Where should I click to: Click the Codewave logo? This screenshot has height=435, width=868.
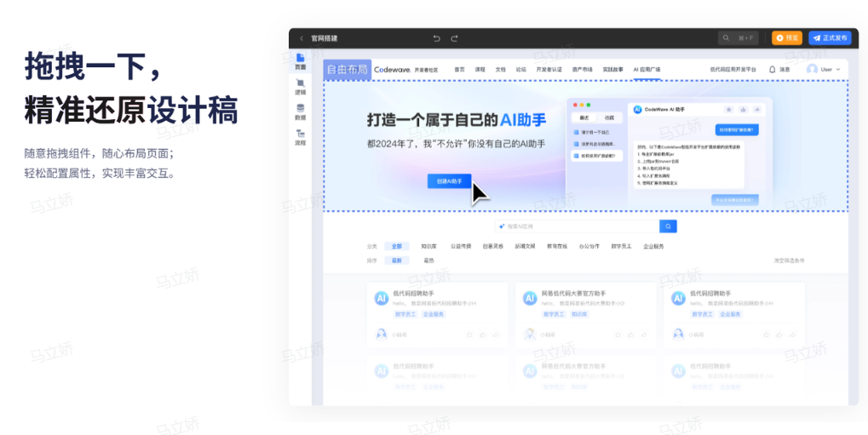tap(393, 70)
